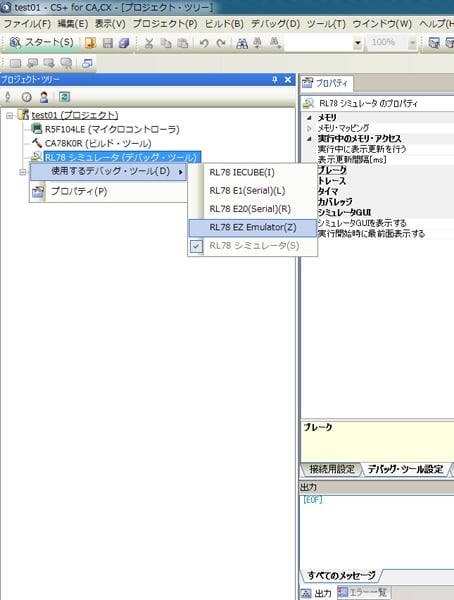
Task: Click the alphabetical sort icon in project tree
Action: coord(8,97)
